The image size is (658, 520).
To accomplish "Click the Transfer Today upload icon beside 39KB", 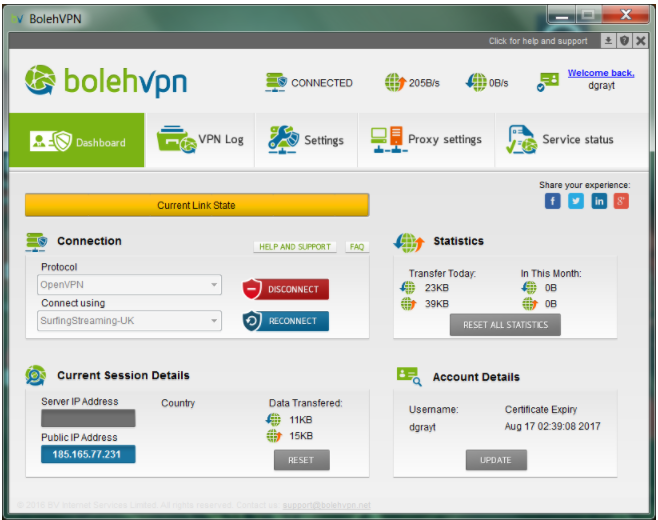I will click(408, 303).
